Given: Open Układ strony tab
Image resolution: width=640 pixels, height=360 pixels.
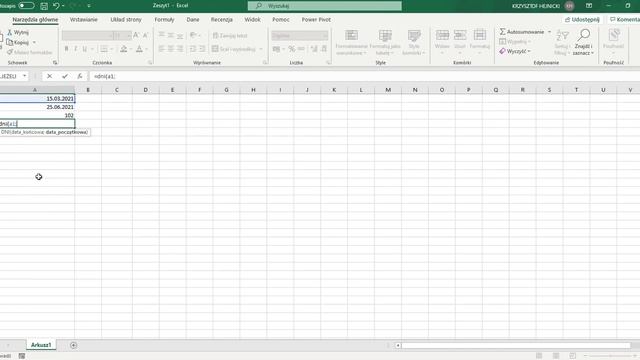Looking at the screenshot, I should pyautogui.click(x=126, y=20).
